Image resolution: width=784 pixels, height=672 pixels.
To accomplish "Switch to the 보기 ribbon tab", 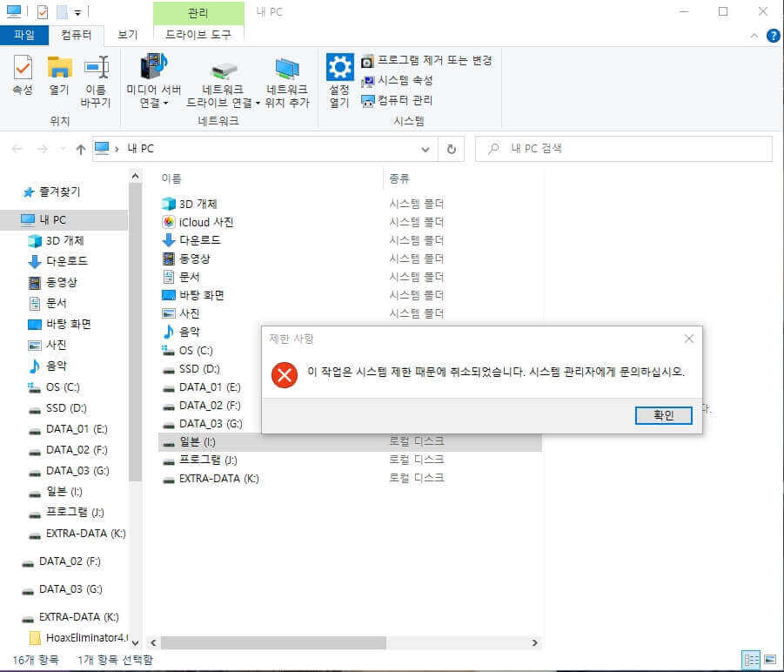I will 128,35.
